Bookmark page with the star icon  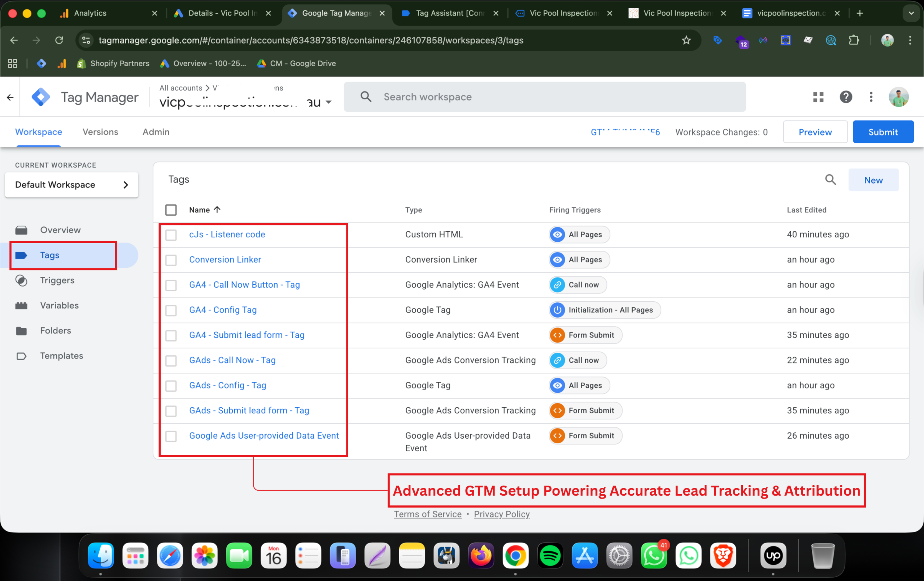pyautogui.click(x=686, y=40)
